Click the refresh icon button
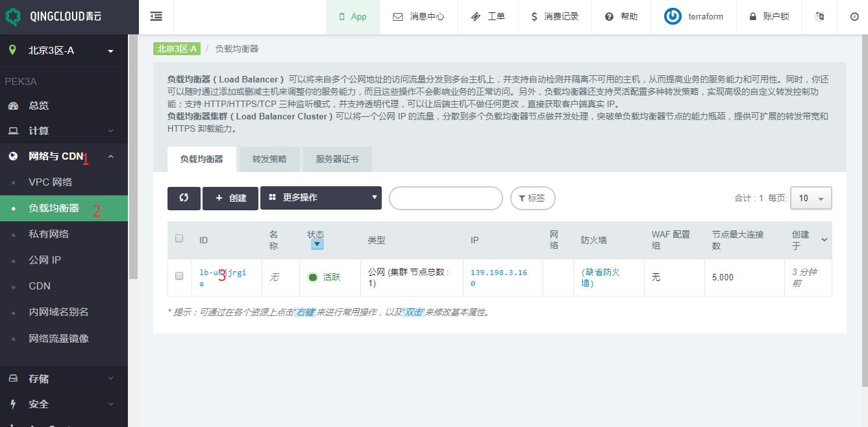The height and width of the screenshot is (427, 868). click(x=184, y=198)
